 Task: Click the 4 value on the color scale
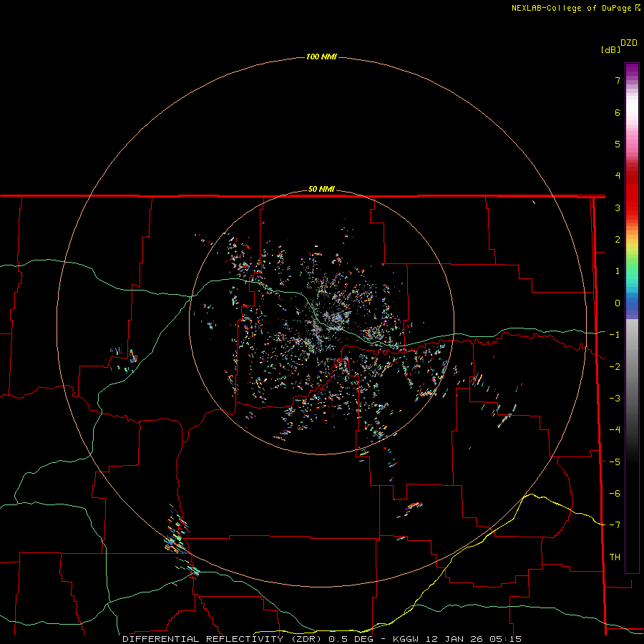[618, 176]
